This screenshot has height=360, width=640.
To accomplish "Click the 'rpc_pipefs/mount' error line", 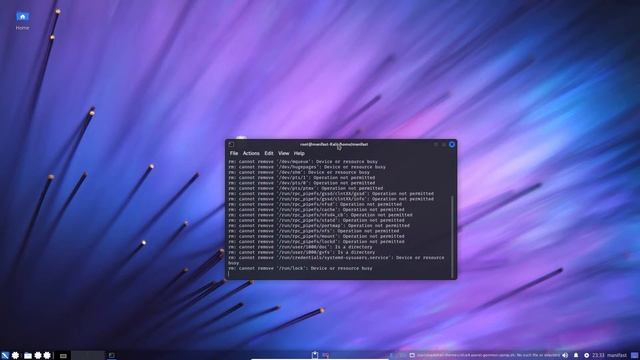I will pos(316,236).
